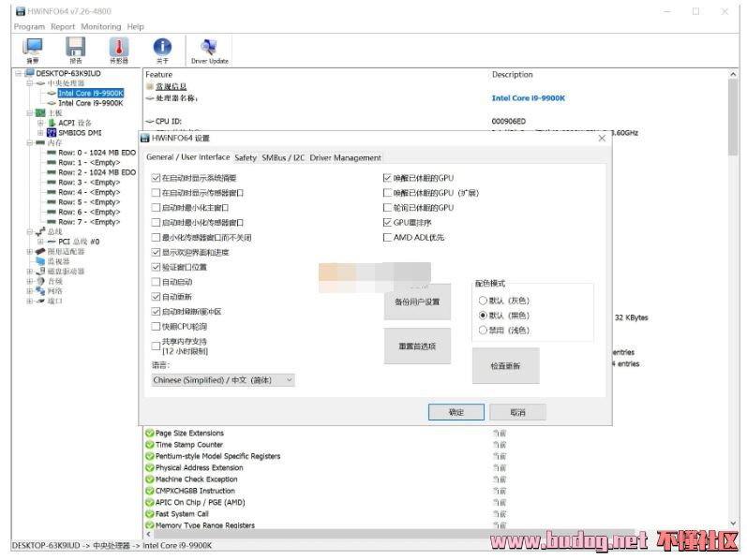747x560 pixels.
Task: Collapse the DESKTOP-63K9IUD root tree node
Action: click(19, 73)
